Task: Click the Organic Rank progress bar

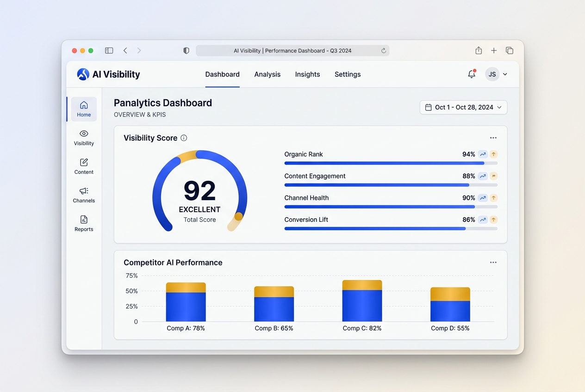Action: click(x=391, y=163)
